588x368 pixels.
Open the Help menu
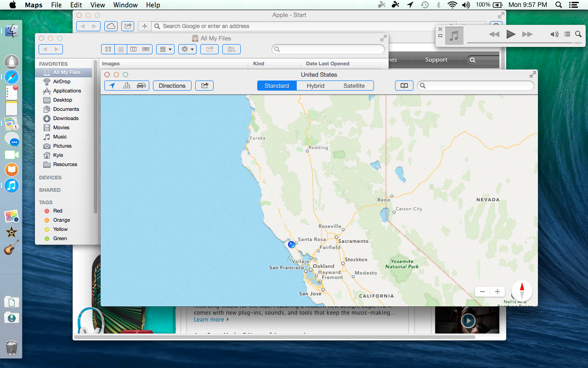click(x=153, y=5)
